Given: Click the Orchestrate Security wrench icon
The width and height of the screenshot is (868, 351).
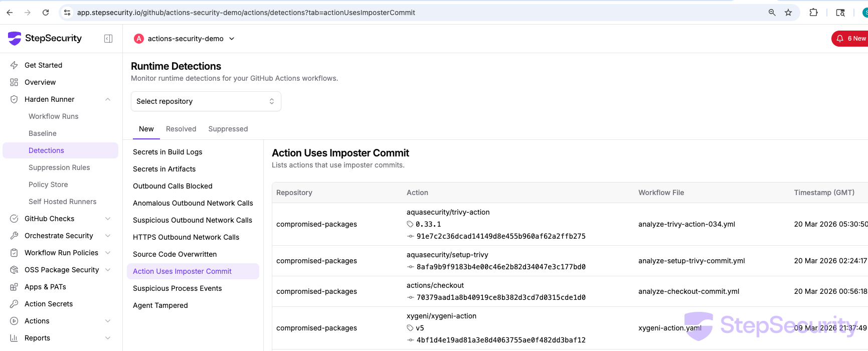Looking at the screenshot, I should (x=14, y=236).
